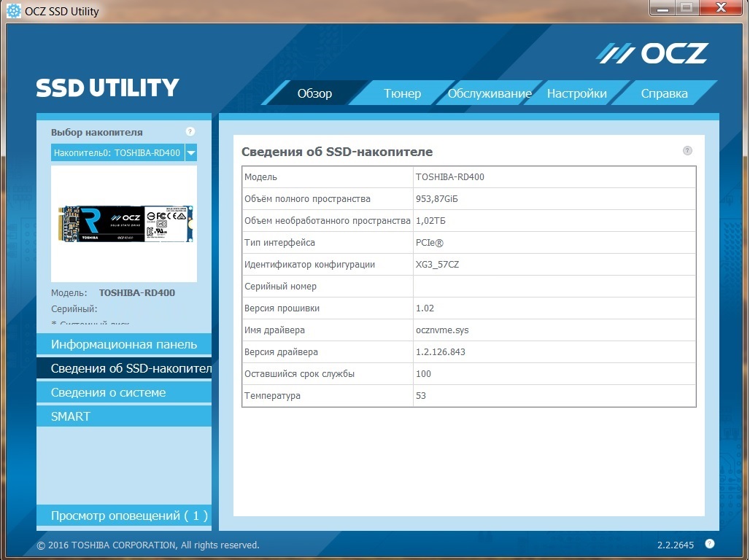Click the SSD UTILITY title logo

coord(108,88)
